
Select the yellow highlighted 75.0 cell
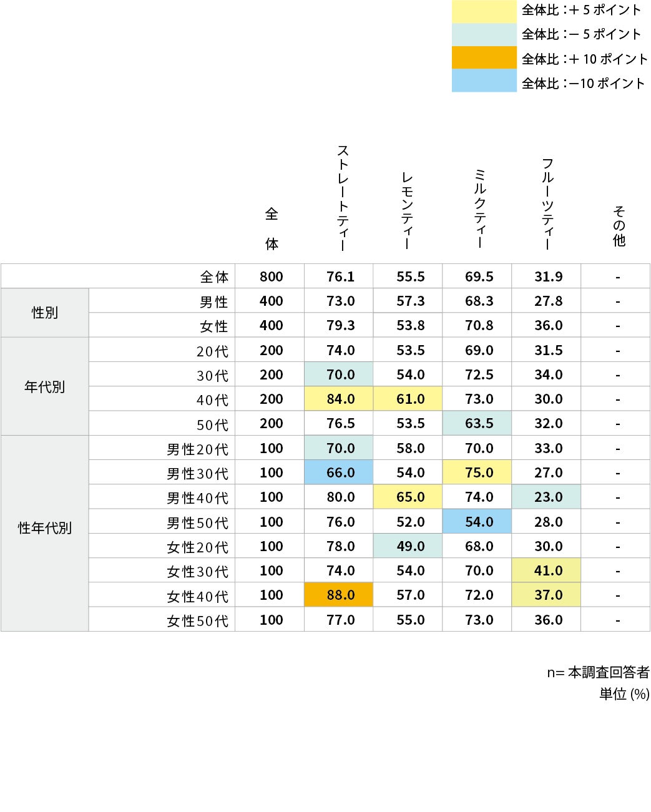(x=477, y=472)
